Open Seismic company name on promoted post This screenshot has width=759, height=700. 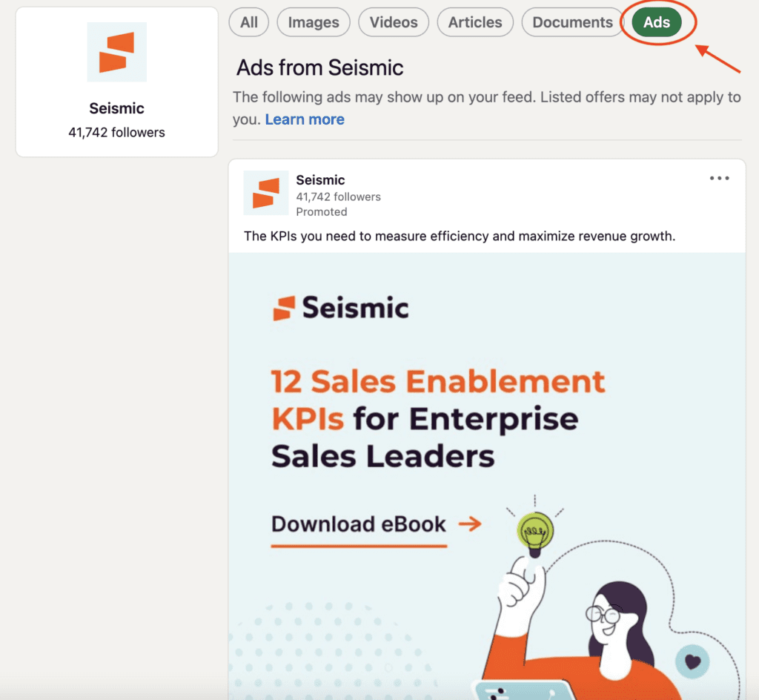pos(320,180)
